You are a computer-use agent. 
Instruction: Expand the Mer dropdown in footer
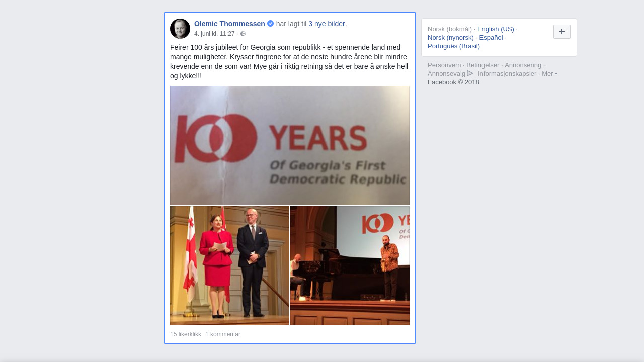coord(549,74)
